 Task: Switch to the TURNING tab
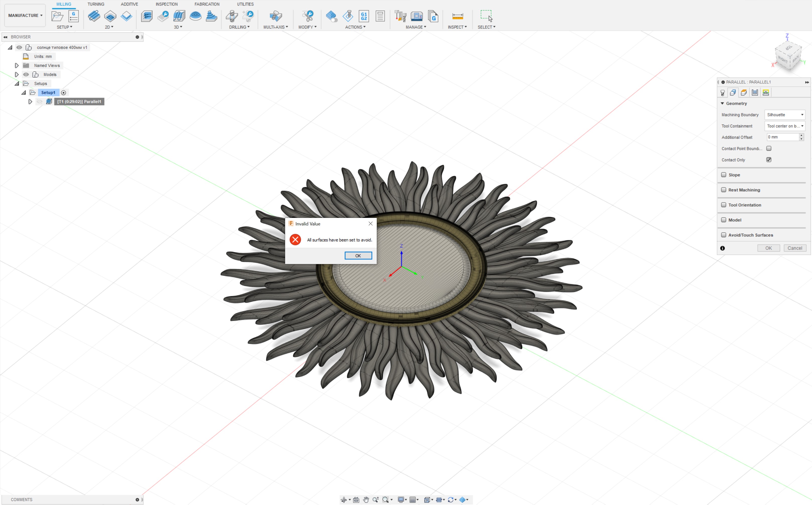coord(96,4)
